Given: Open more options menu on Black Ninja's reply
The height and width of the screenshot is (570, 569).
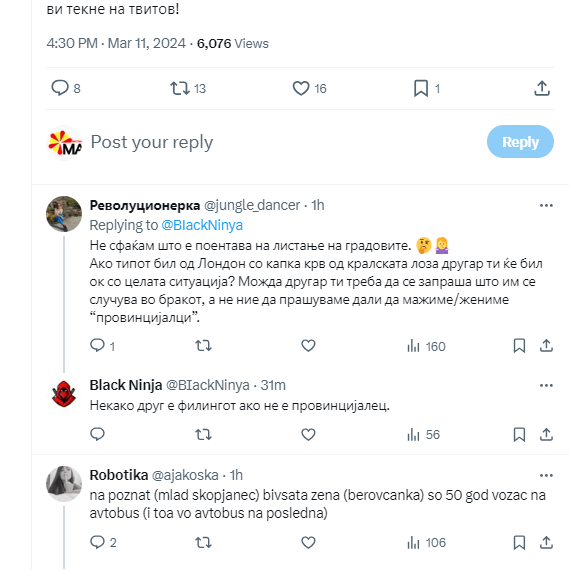Looking at the screenshot, I should pyautogui.click(x=546, y=385).
